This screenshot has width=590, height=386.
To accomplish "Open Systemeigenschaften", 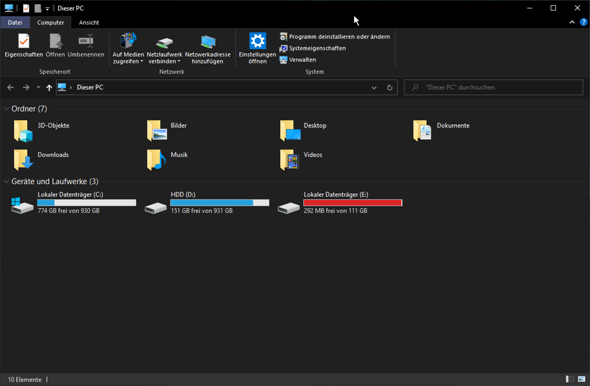I will click(x=312, y=48).
